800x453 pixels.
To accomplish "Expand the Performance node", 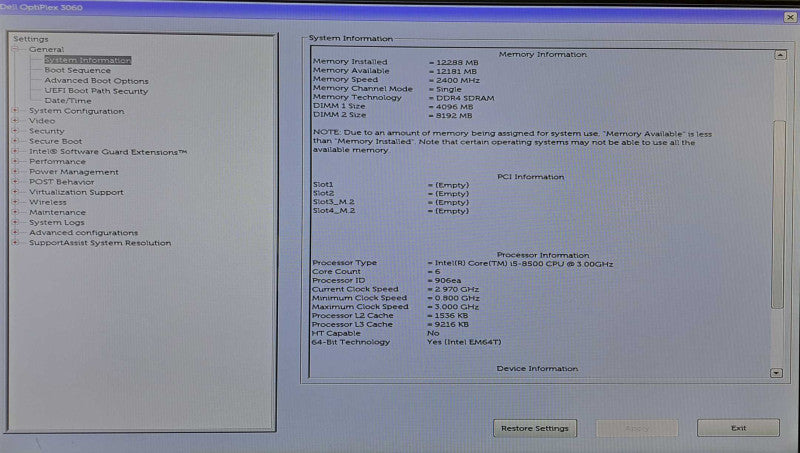I will pos(15,162).
